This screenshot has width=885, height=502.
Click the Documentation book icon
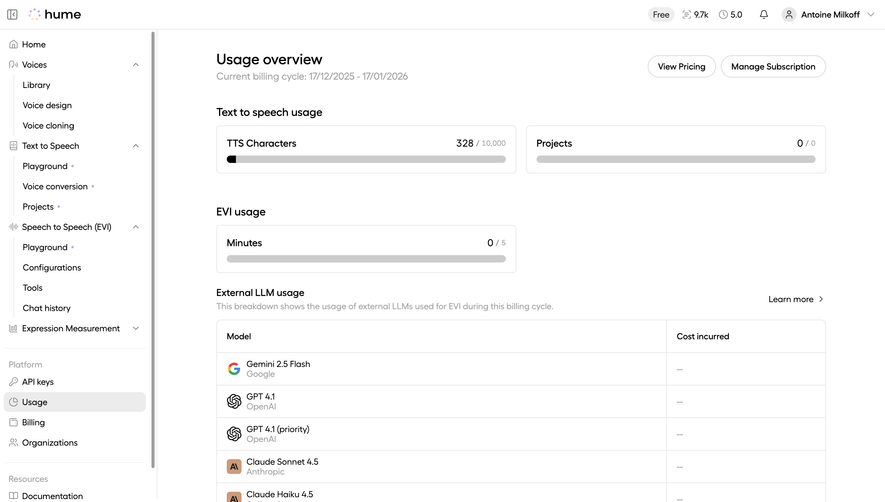pyautogui.click(x=14, y=496)
